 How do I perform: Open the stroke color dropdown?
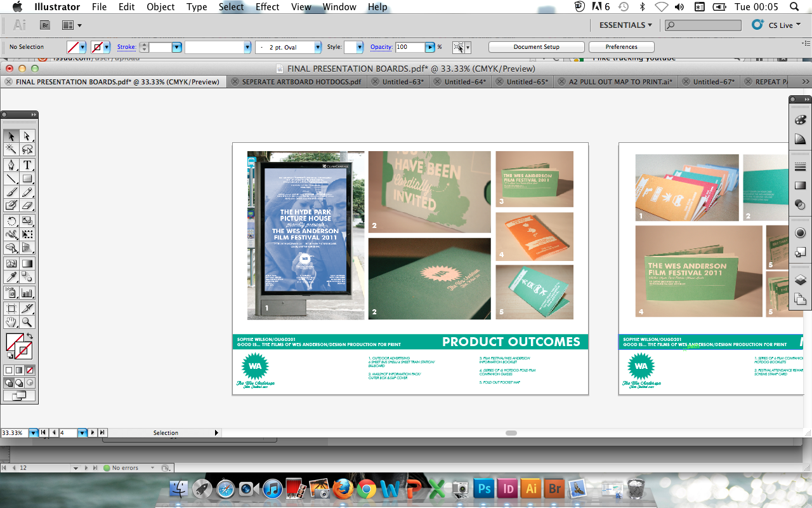[107, 47]
